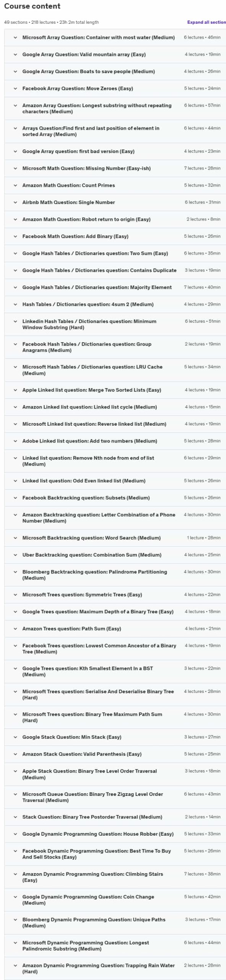Expand Microsoft Math Question Missing Number

pyautogui.click(x=115, y=168)
